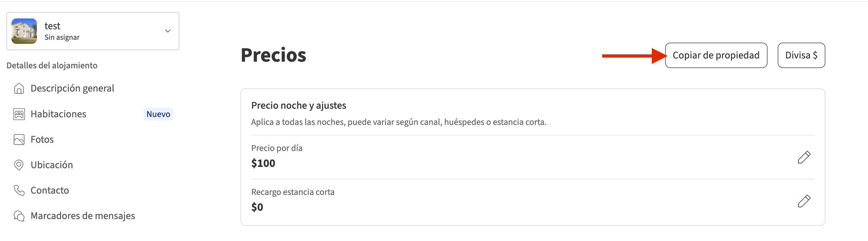Click the Copiar de propiedad button
This screenshot has width=868, height=241.
click(x=716, y=55)
